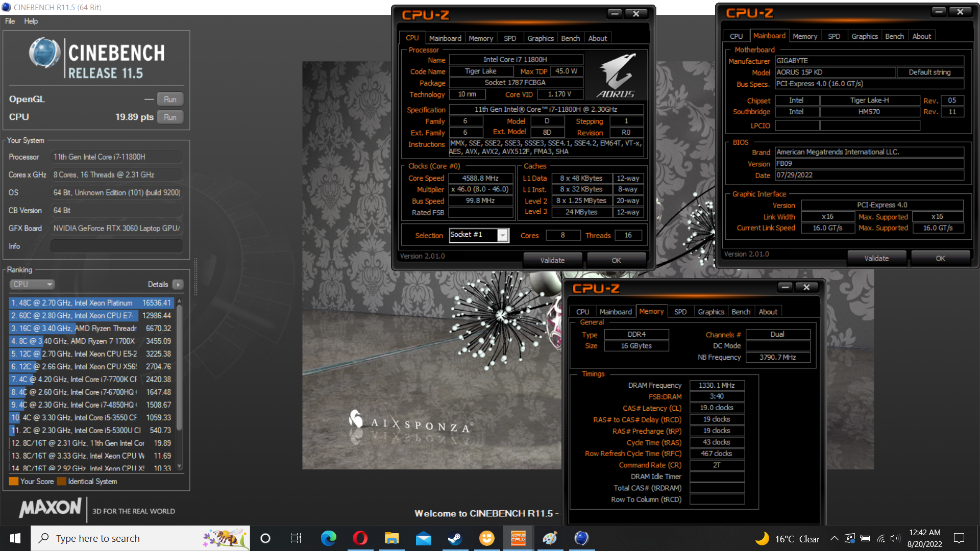Open the yellow smiley app on taskbar

486,538
